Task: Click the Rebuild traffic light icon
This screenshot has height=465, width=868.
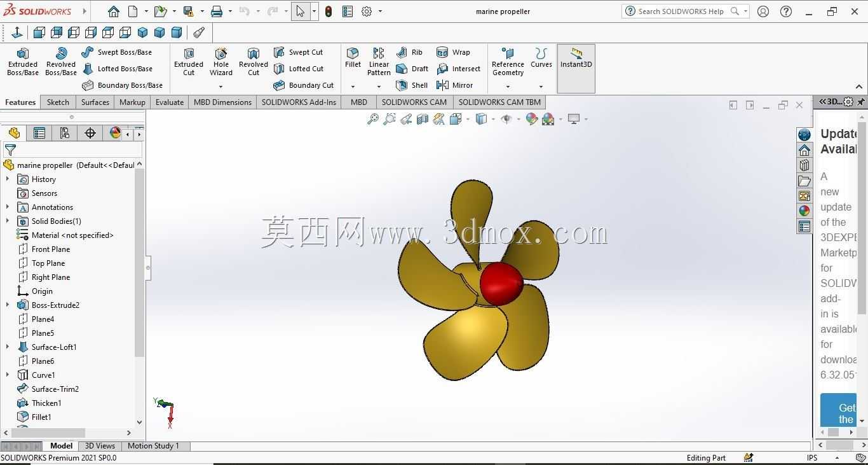Action: tap(329, 11)
